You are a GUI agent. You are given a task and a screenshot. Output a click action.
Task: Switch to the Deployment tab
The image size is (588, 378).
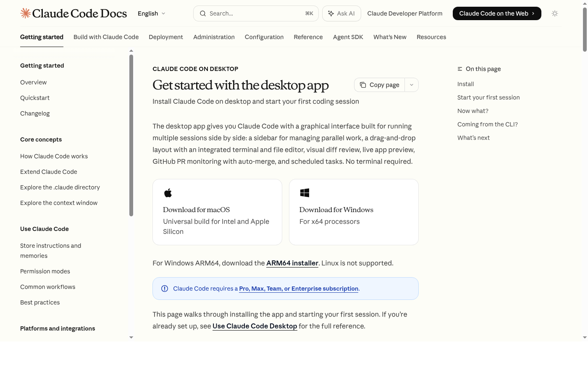pos(166,37)
